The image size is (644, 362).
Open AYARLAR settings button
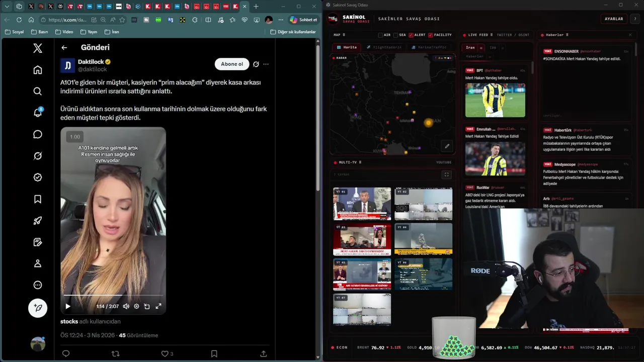click(x=614, y=19)
